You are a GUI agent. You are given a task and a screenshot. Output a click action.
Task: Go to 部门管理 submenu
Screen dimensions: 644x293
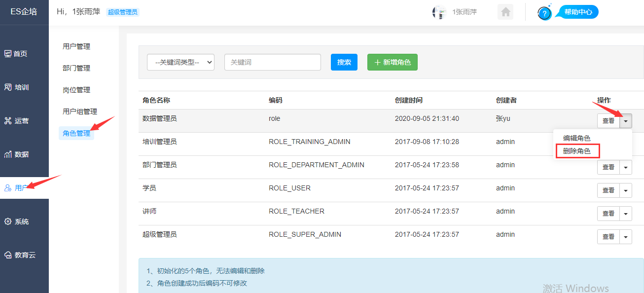click(x=76, y=68)
